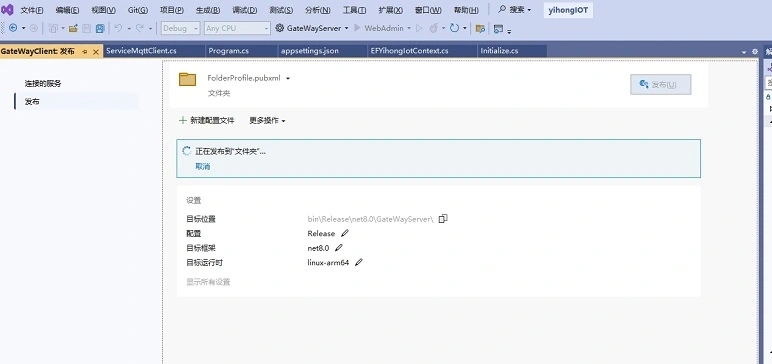
Task: Open the 测试(S) menu
Action: 281,10
